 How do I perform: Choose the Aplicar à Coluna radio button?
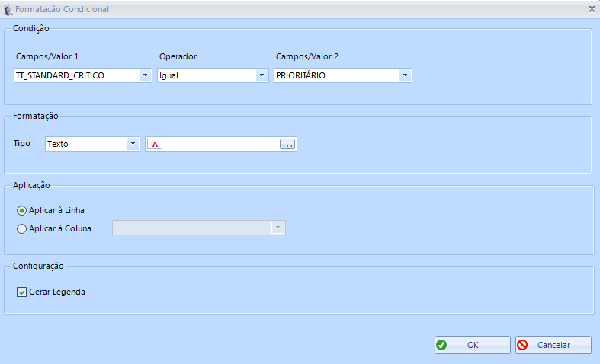[21, 228]
